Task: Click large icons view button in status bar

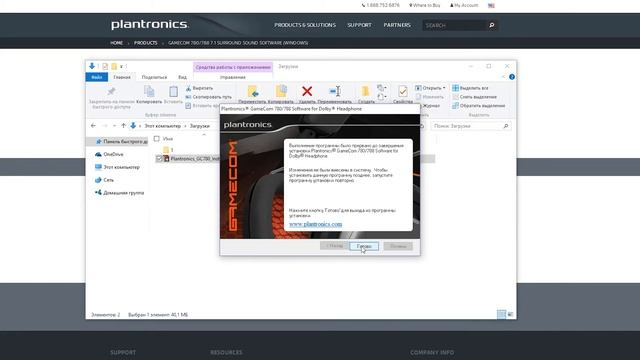Action: point(510,314)
